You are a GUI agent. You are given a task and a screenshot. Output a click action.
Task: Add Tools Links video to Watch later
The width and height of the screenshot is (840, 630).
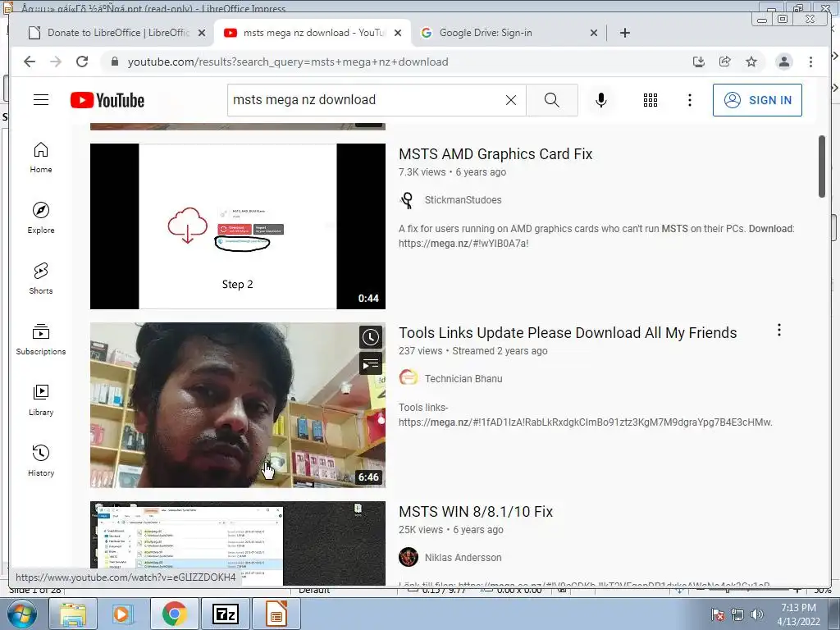[371, 337]
